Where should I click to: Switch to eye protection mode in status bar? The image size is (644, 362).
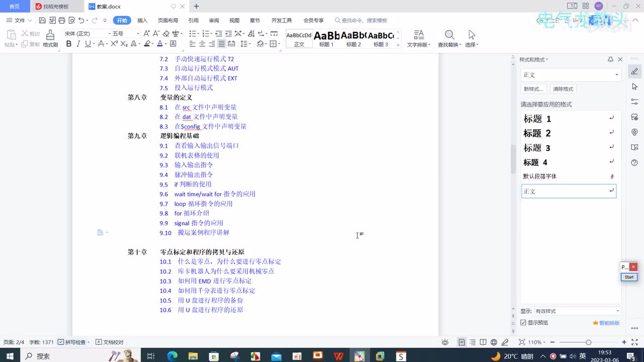coord(445,342)
